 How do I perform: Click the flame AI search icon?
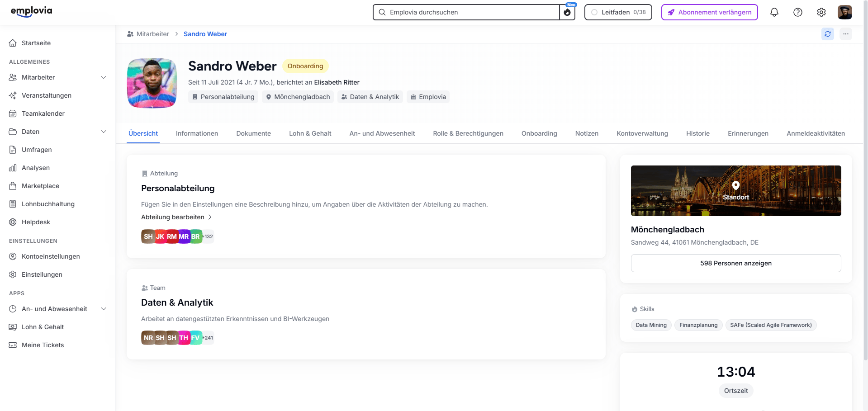click(567, 12)
